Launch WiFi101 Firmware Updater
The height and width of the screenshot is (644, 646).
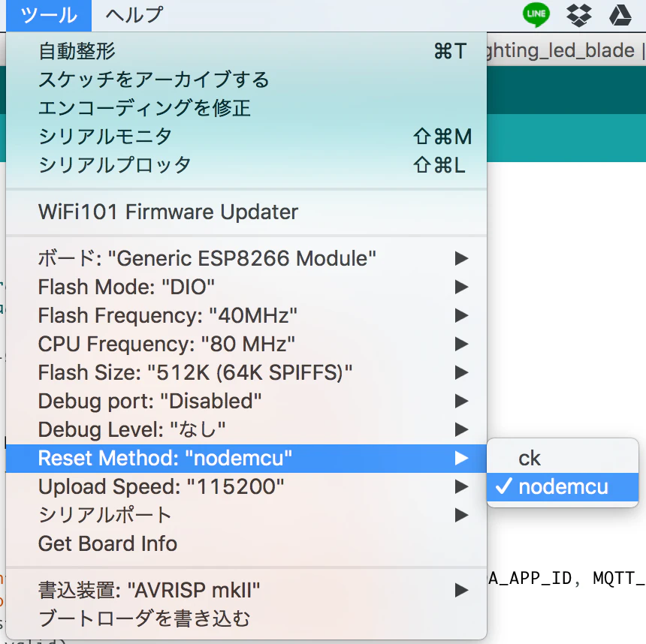coord(246,212)
